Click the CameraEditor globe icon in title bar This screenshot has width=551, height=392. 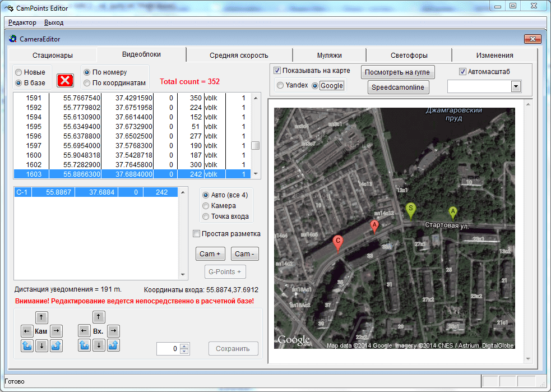pyautogui.click(x=13, y=39)
